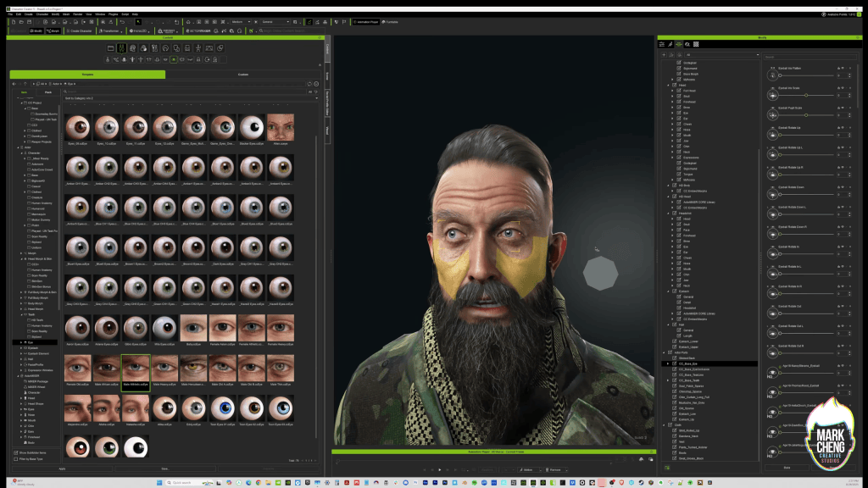Expand the Body Morph folder in content tree
Screen dimensions: 868x488
(21, 303)
